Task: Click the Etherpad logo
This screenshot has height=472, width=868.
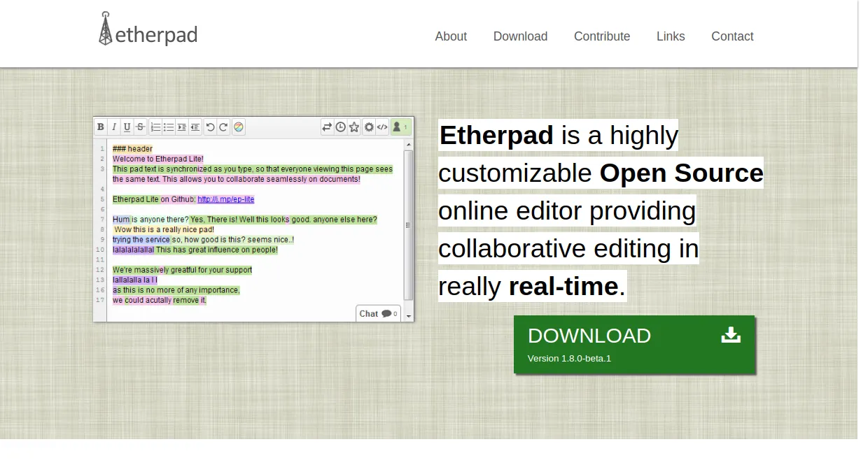Action: (148, 29)
